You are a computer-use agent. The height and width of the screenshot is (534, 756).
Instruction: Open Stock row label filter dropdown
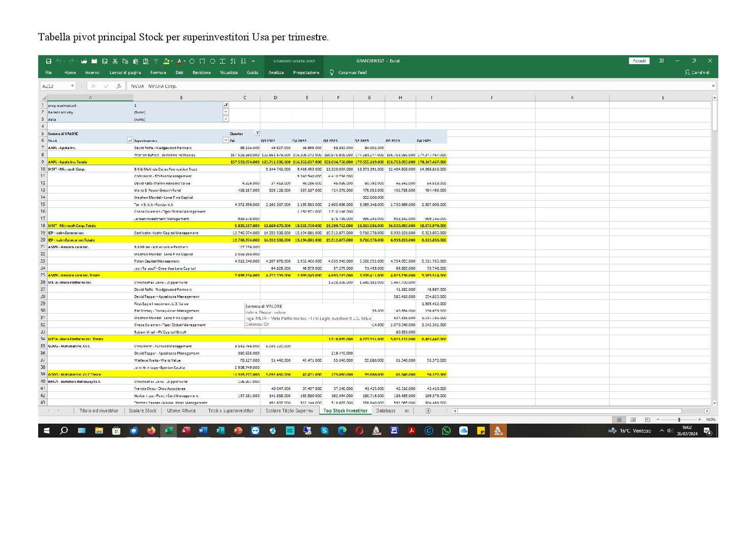130,141
